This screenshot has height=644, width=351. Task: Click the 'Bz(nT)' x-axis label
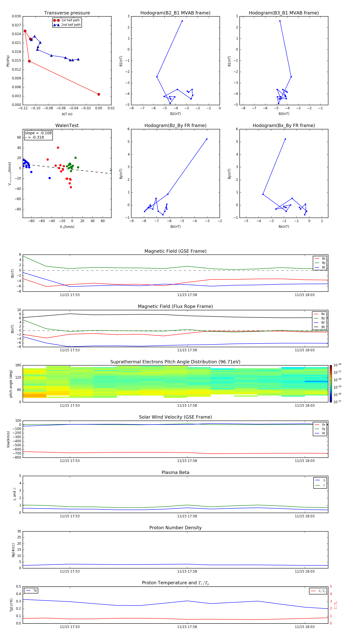pos(175,227)
